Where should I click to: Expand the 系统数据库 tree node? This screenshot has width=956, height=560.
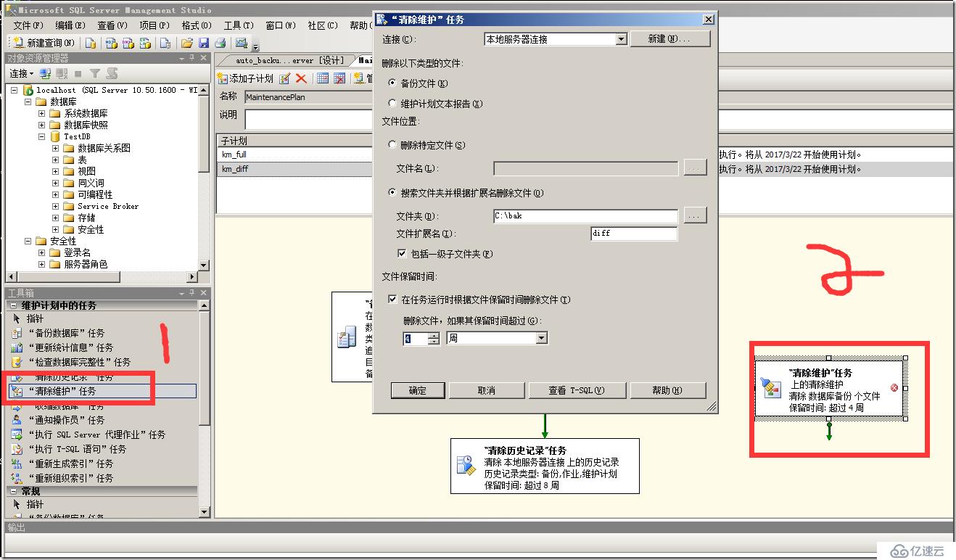tap(42, 113)
